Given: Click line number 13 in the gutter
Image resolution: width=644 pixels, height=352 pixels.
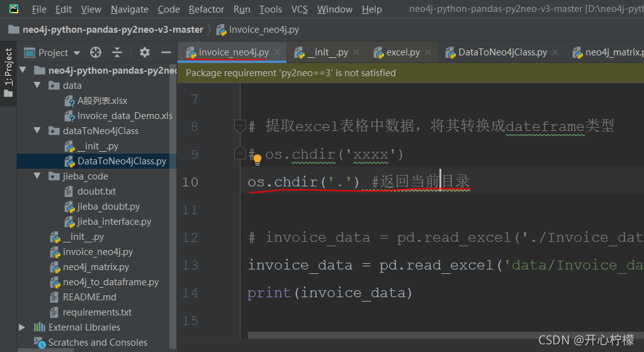Looking at the screenshot, I should click(x=189, y=265).
